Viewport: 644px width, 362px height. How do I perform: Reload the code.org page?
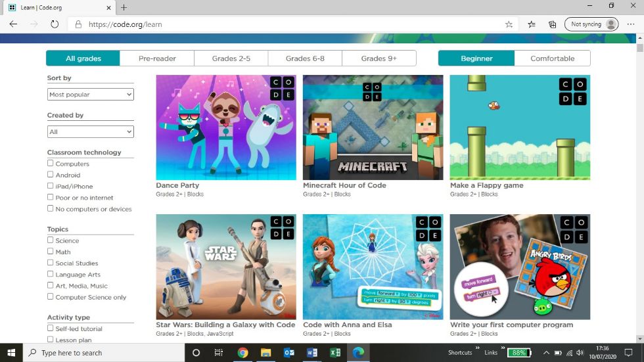[55, 24]
